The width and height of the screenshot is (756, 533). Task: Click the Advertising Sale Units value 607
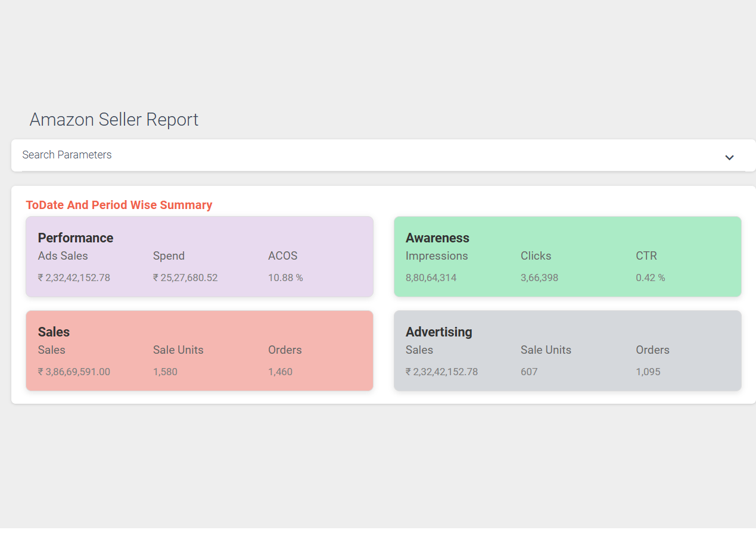(529, 372)
